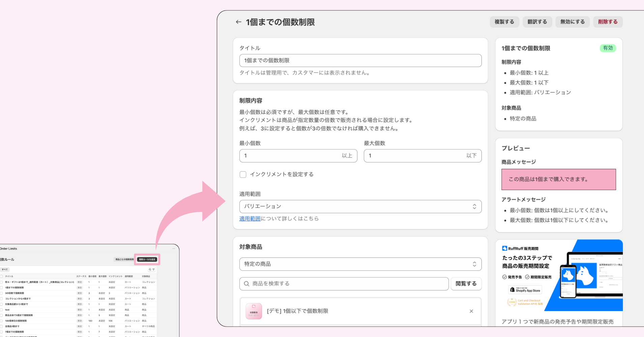
Task: Open the 適用範囲 dropdown showing バリエーション
Action: point(360,207)
